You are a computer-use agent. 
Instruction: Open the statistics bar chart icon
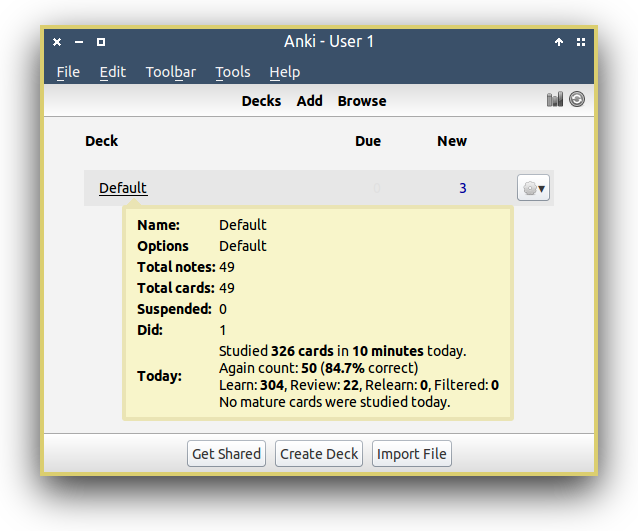(555, 99)
